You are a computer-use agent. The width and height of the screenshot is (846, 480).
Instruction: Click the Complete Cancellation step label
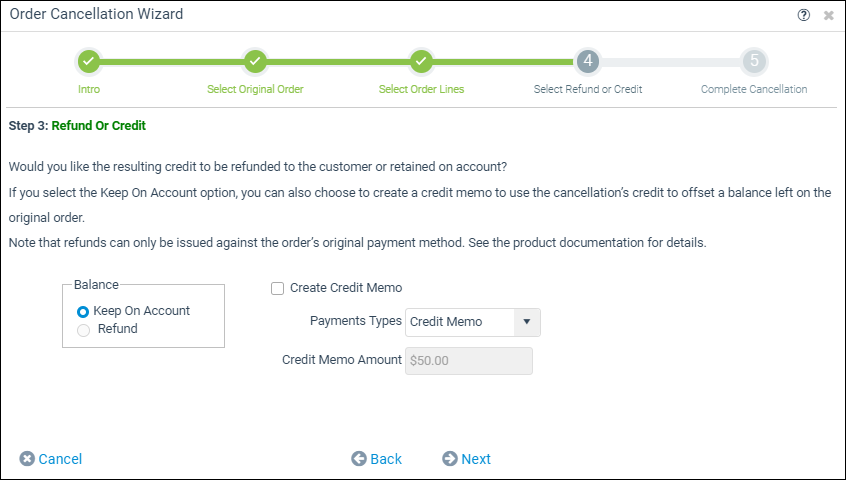pos(754,90)
